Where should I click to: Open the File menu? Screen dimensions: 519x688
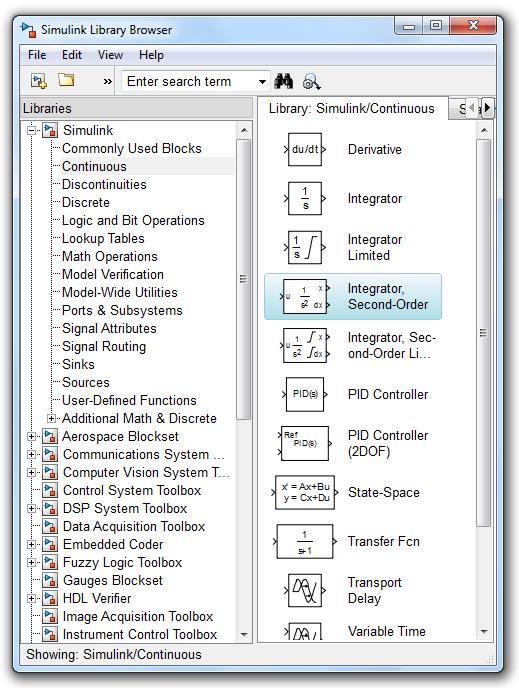click(x=37, y=55)
